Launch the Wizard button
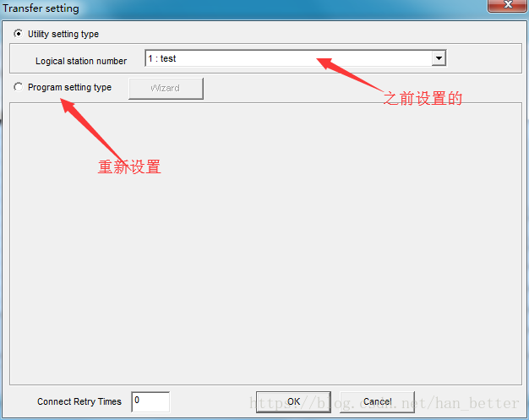The height and width of the screenshot is (420, 529). [166, 89]
